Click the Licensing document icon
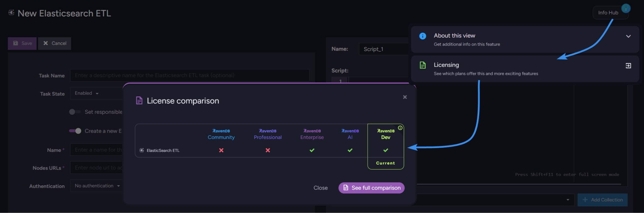Image resolution: width=644 pixels, height=213 pixels. coord(423,65)
